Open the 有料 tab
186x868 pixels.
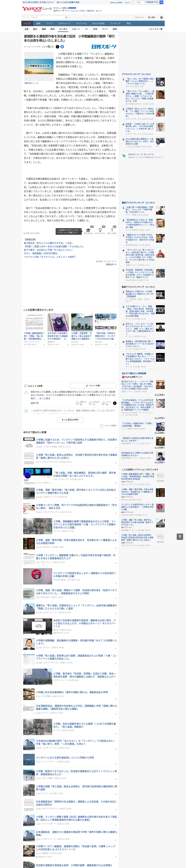pyautogui.click(x=128, y=24)
